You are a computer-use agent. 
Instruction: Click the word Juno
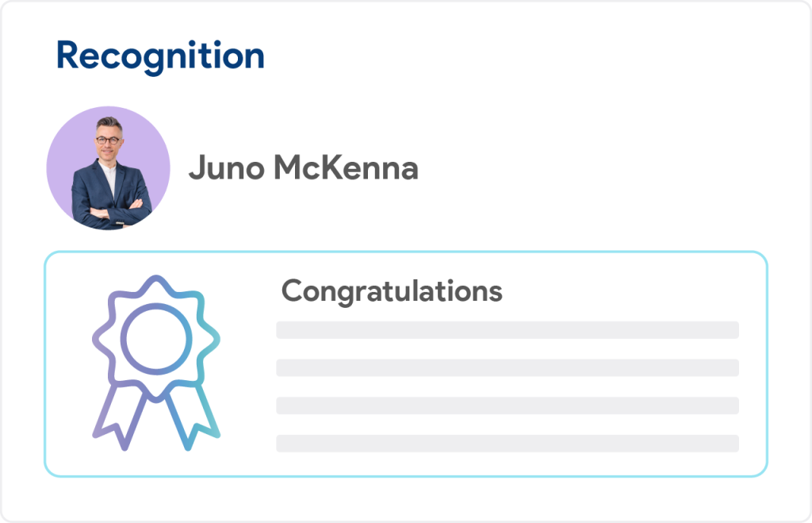click(x=227, y=168)
